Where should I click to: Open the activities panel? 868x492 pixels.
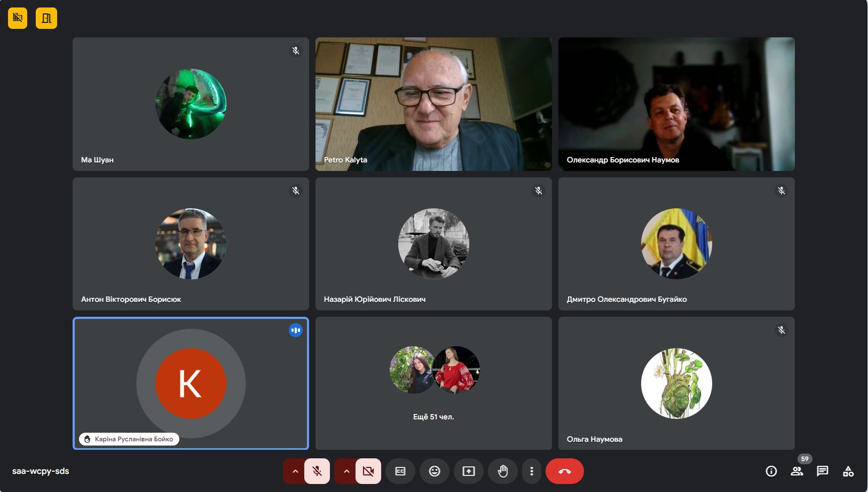click(848, 471)
